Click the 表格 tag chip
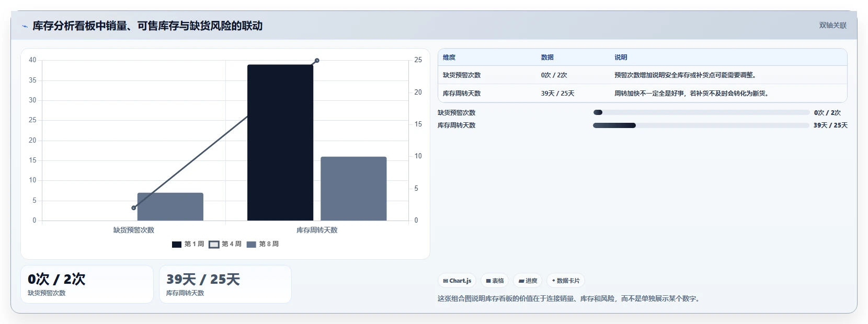This screenshot has height=324, width=868. pyautogui.click(x=495, y=281)
